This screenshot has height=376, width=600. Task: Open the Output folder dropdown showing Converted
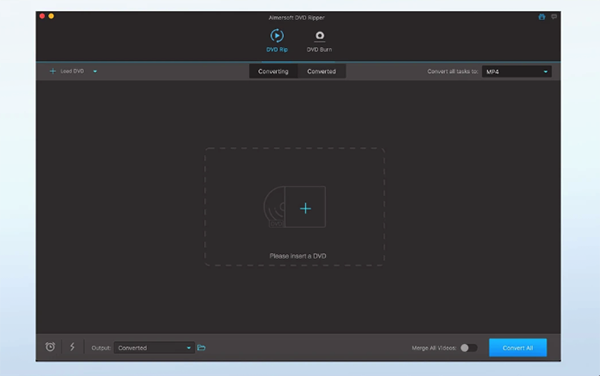154,348
